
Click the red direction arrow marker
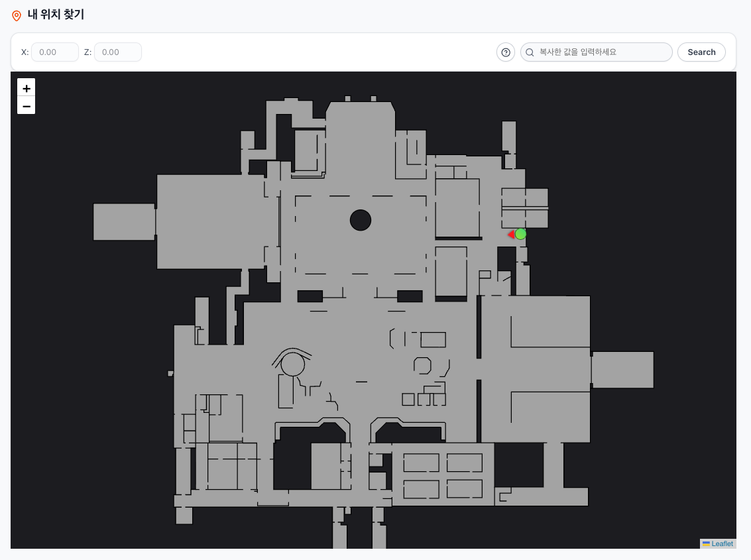pos(511,234)
